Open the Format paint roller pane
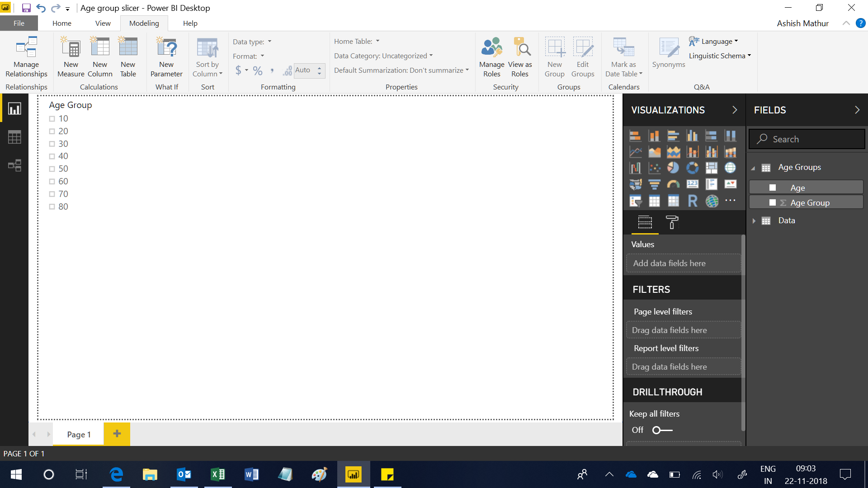The height and width of the screenshot is (488, 868). point(672,222)
